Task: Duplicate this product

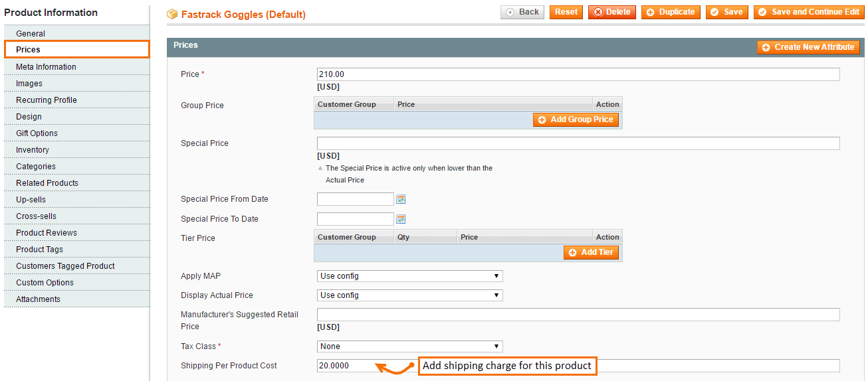Action: 671,12
